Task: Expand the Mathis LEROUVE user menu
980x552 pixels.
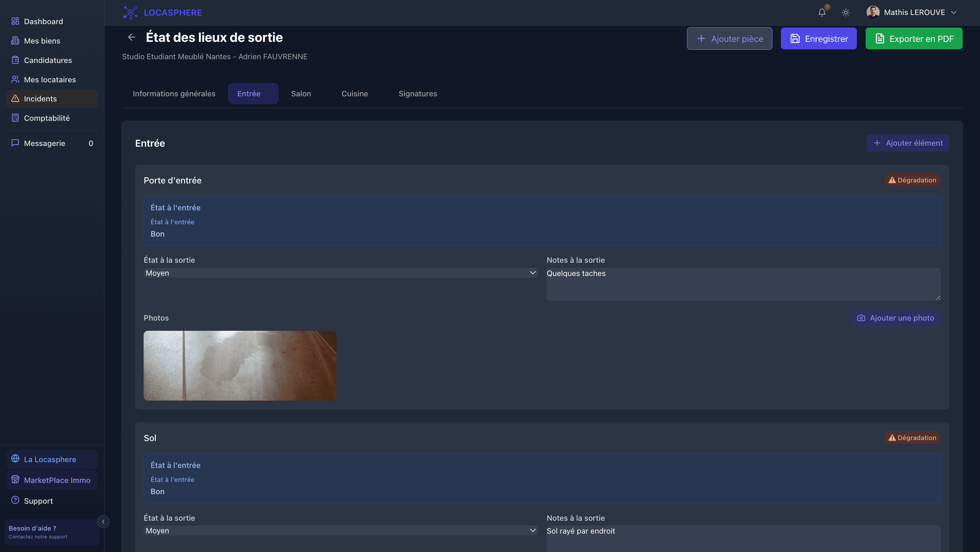Action: tap(914, 13)
